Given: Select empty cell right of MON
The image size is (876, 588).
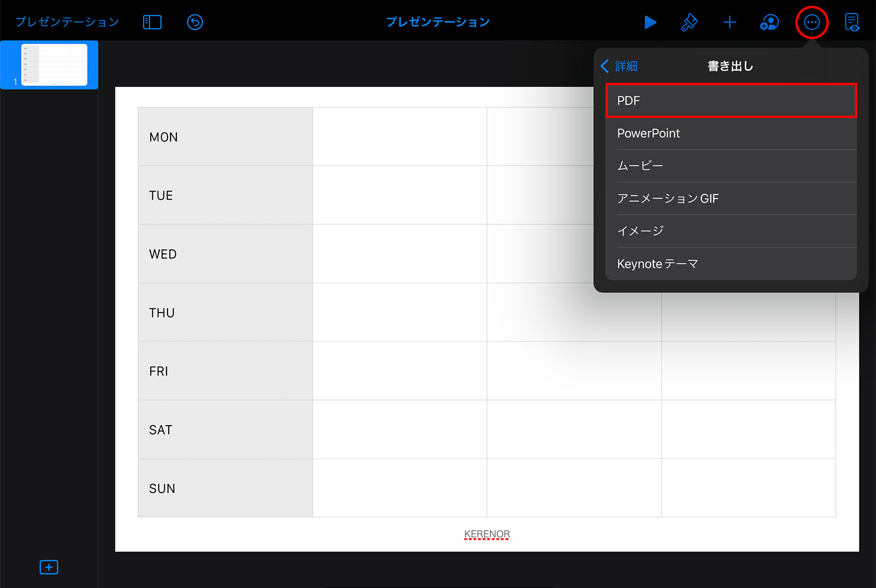Looking at the screenshot, I should tap(400, 137).
